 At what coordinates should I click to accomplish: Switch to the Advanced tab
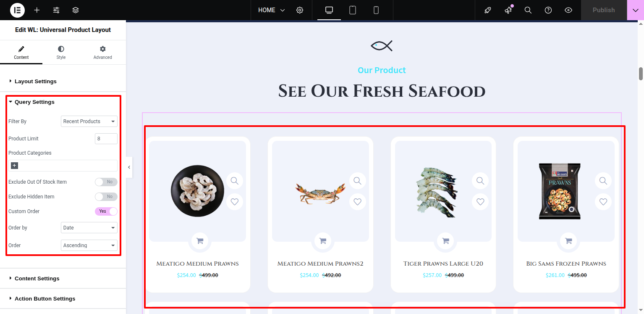[103, 53]
